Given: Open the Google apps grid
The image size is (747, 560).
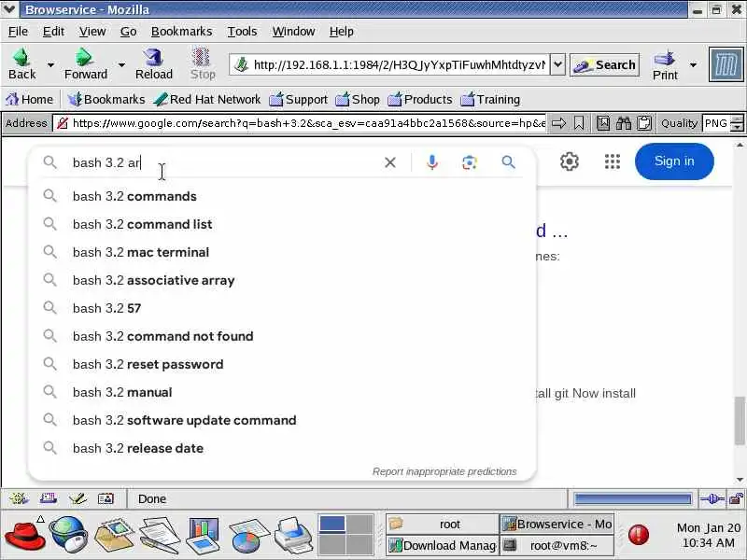Looking at the screenshot, I should point(613,161).
